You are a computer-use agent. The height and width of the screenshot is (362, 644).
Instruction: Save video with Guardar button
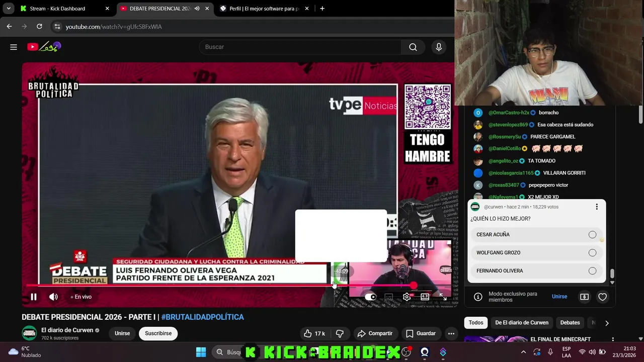click(421, 333)
